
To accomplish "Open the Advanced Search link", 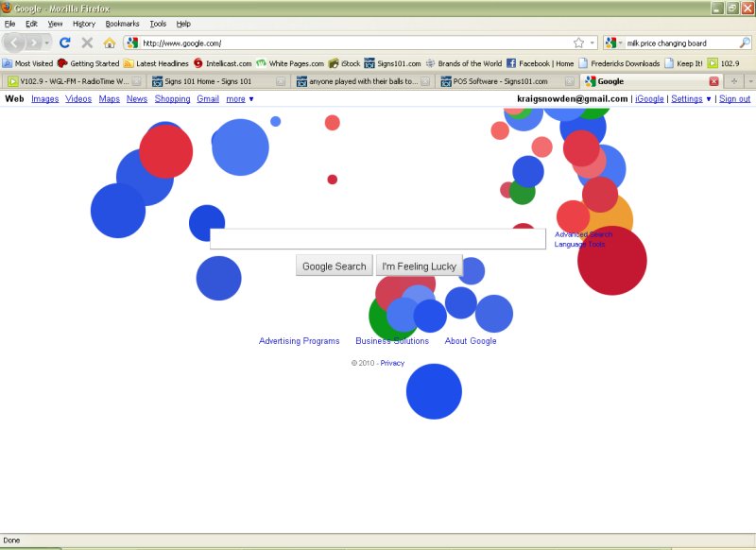I will [583, 234].
